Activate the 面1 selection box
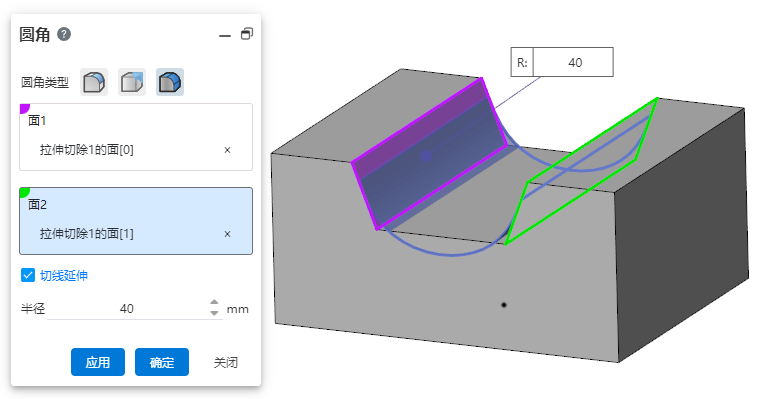 pos(136,137)
